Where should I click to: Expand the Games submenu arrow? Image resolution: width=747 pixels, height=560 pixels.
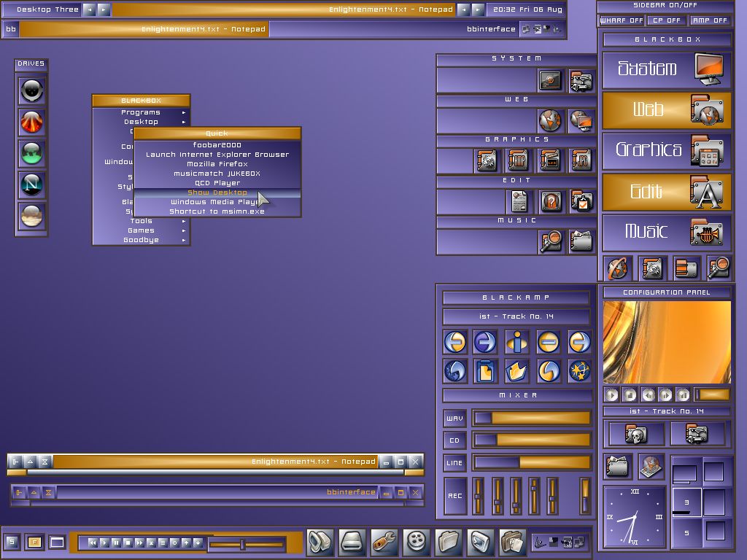(x=183, y=230)
